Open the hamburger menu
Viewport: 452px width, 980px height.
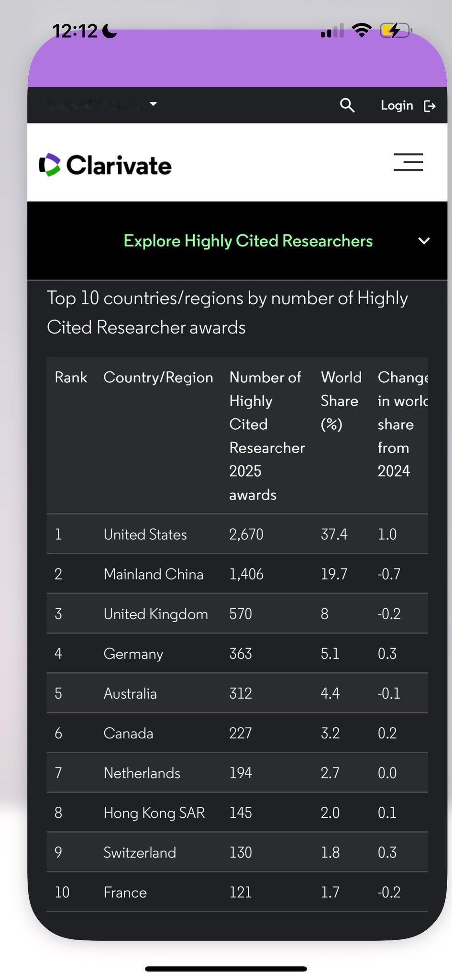(x=408, y=162)
